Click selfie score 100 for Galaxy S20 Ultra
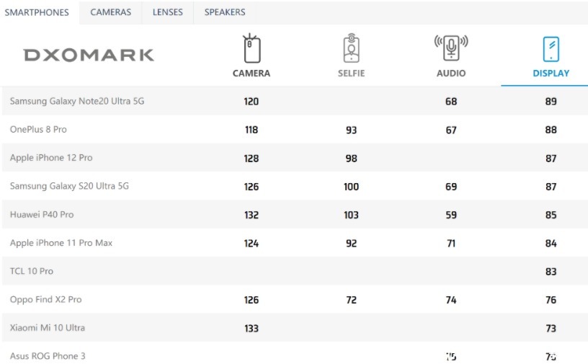Screen dimensions: 588x364 352,187
